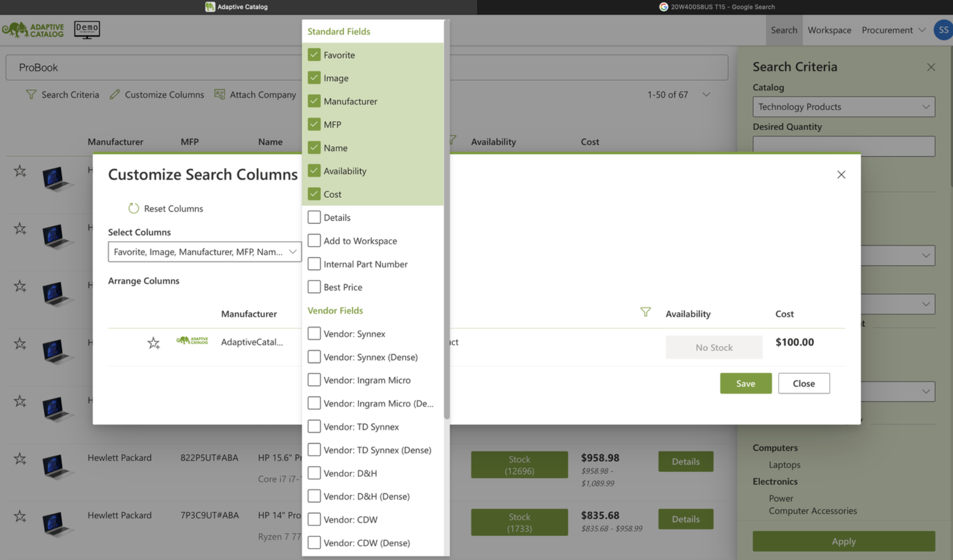The width and height of the screenshot is (953, 560).
Task: Click the $958.98 cost value
Action: coord(600,458)
